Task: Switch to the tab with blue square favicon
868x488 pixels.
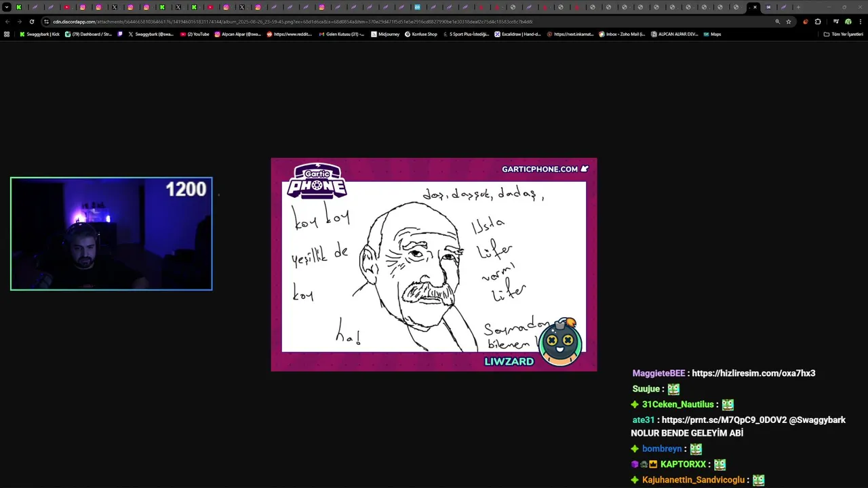Action: pos(417,7)
